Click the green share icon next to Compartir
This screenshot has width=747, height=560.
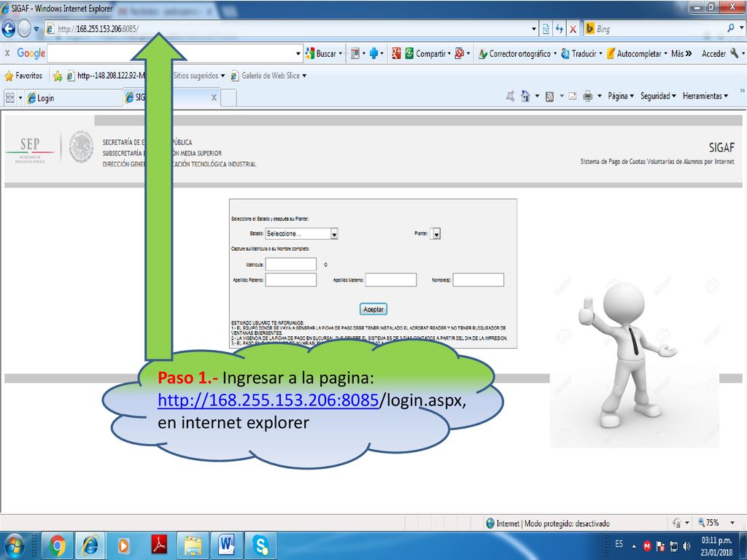point(409,53)
